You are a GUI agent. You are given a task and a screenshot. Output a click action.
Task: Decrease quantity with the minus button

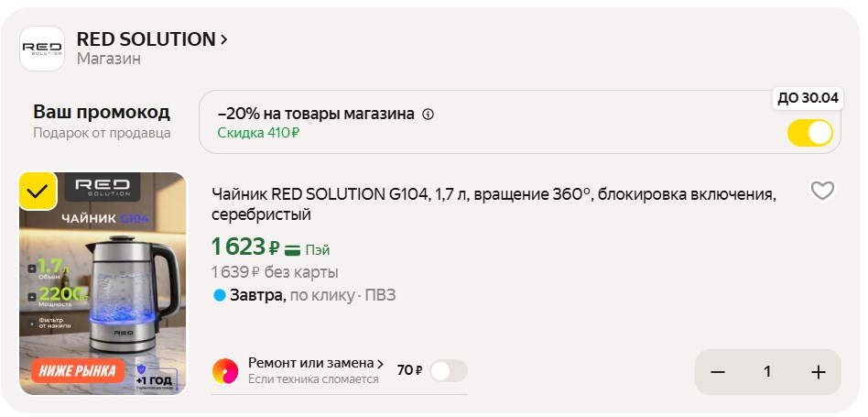pyautogui.click(x=718, y=372)
